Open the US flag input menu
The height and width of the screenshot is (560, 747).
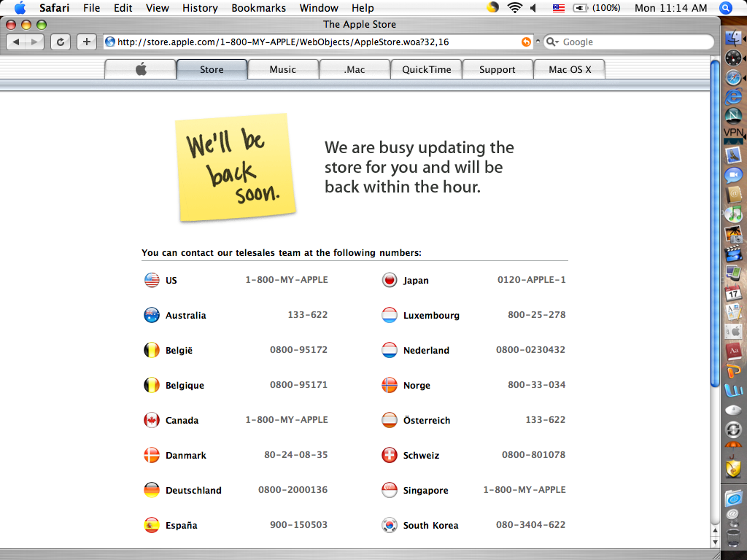coord(558,8)
